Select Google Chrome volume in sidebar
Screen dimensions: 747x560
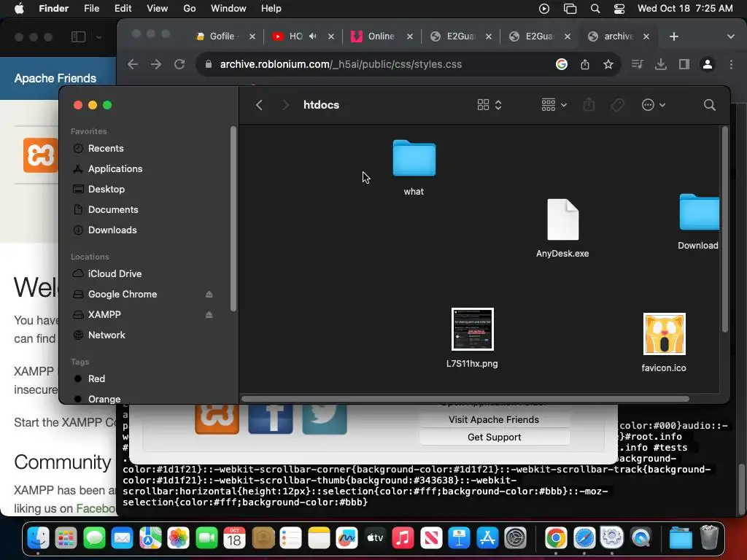click(x=123, y=295)
